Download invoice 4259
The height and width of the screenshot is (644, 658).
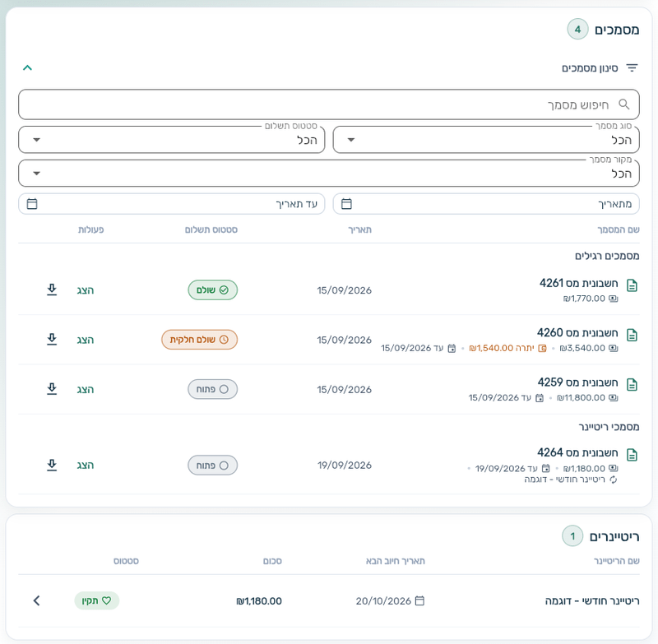pyautogui.click(x=52, y=388)
